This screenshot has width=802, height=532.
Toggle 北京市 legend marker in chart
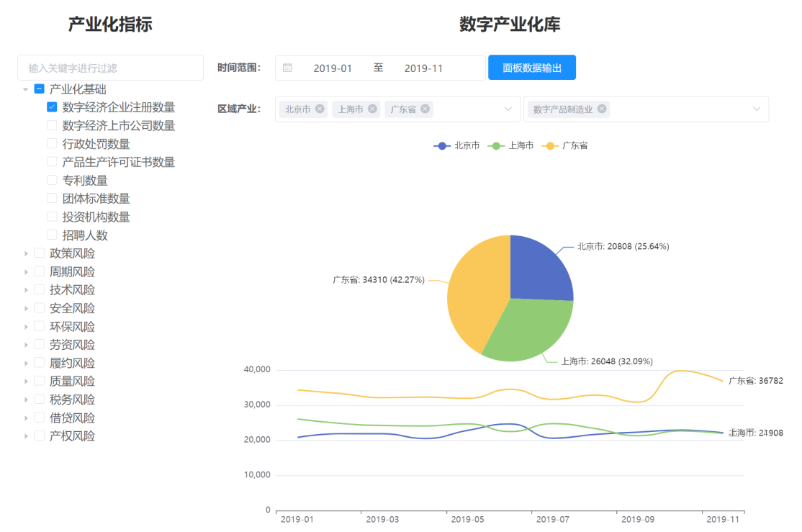442,145
